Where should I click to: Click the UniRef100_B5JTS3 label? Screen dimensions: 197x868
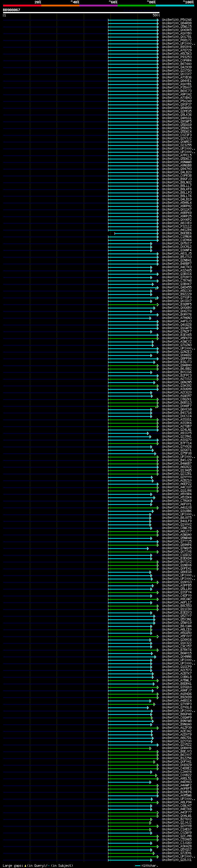coord(177,257)
